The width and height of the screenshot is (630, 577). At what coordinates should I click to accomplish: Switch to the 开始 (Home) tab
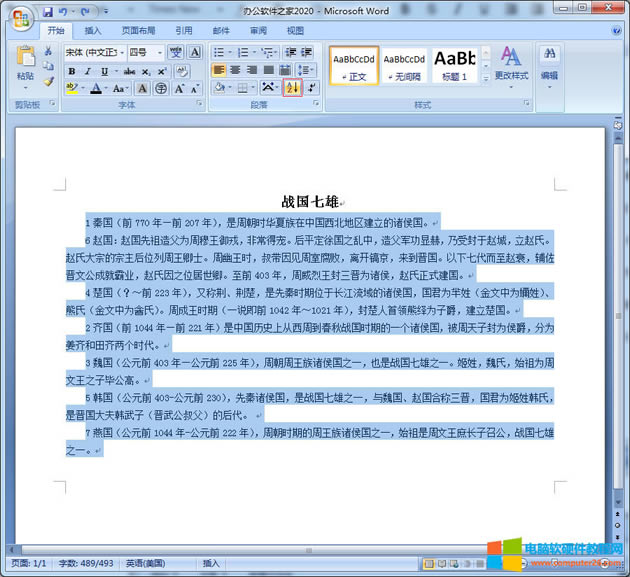(x=55, y=31)
